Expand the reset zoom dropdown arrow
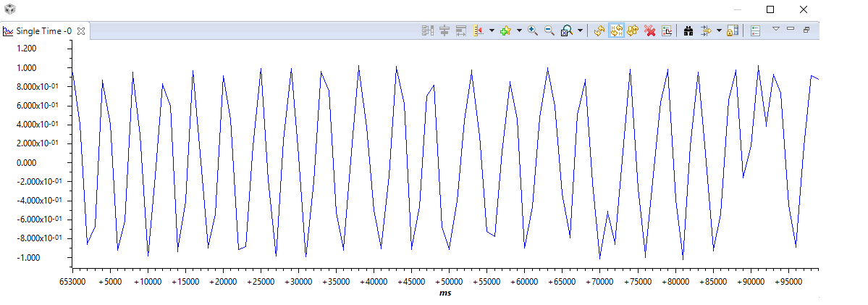This screenshot has height=305, width=868. tap(580, 31)
